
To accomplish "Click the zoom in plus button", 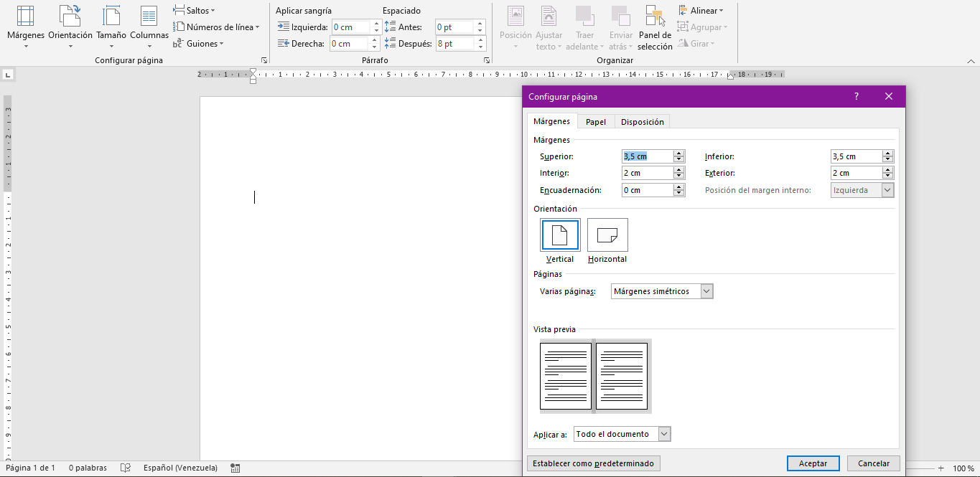I will [x=941, y=468].
